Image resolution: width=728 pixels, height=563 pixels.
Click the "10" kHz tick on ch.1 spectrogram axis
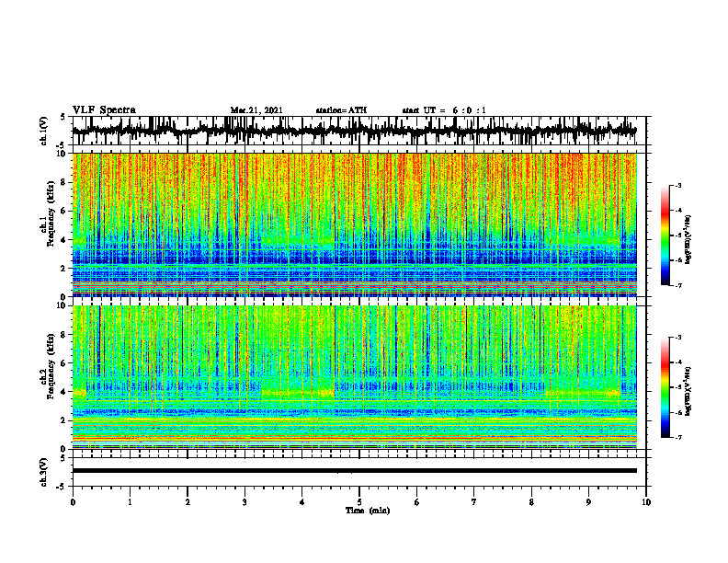(63, 154)
